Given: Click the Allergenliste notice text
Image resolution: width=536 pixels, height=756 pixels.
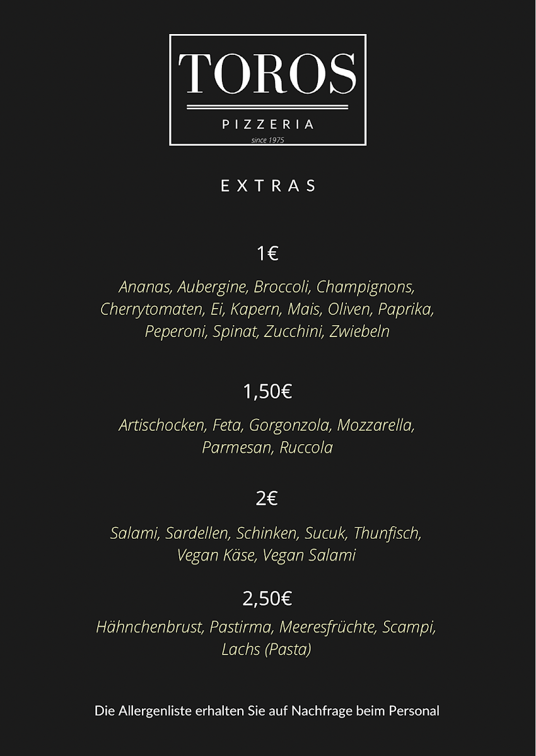Looking at the screenshot, I should 267,711.
